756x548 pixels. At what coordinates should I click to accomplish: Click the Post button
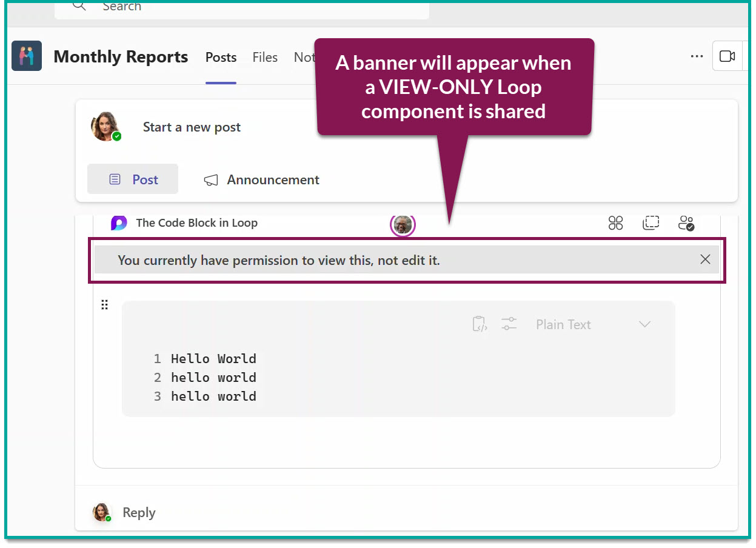tap(133, 179)
